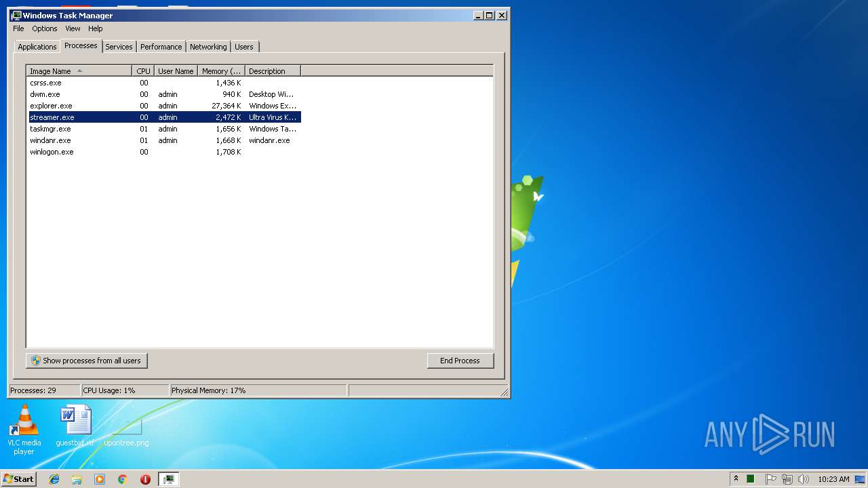Select the winlogon.exe process row
The height and width of the screenshot is (488, 868).
pyautogui.click(x=163, y=152)
